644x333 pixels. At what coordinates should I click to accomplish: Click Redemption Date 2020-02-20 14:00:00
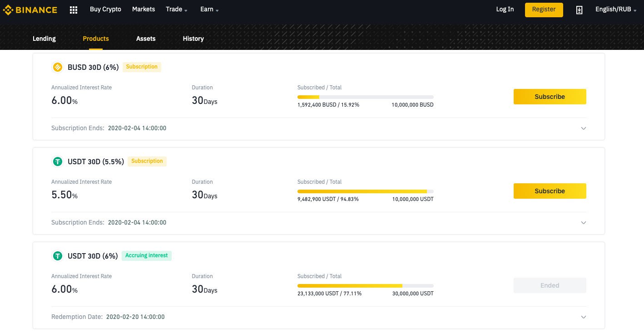(x=108, y=317)
